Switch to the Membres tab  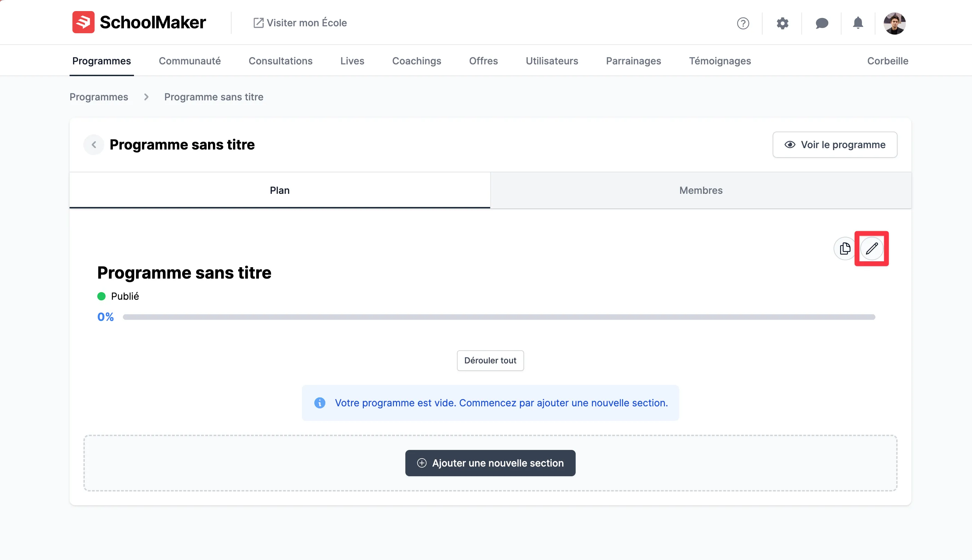pyautogui.click(x=701, y=190)
